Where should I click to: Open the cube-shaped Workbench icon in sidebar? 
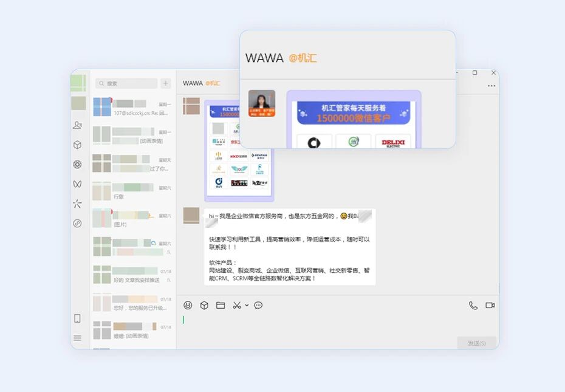[x=77, y=145]
